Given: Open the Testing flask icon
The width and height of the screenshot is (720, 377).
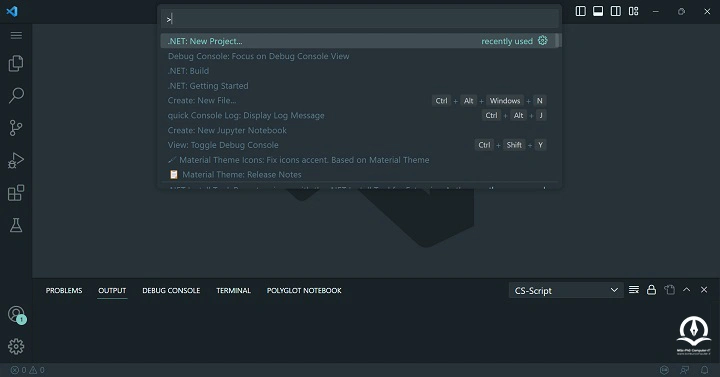Looking at the screenshot, I should pyautogui.click(x=16, y=225).
